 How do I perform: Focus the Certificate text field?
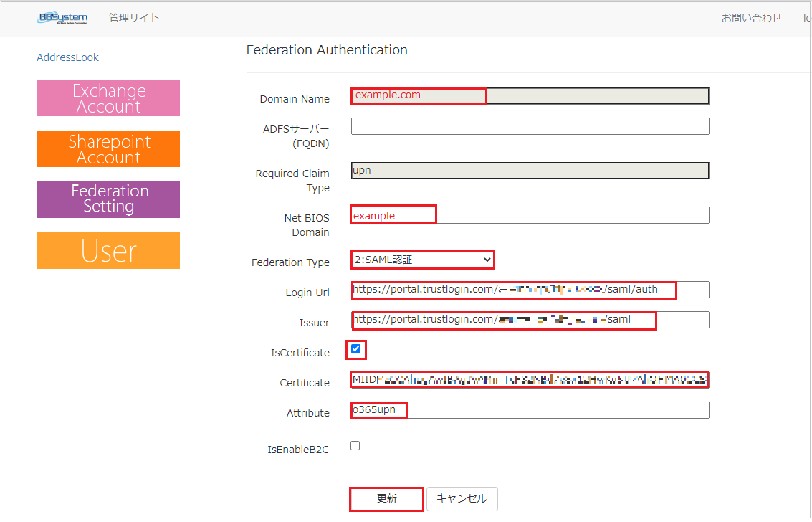tap(530, 379)
